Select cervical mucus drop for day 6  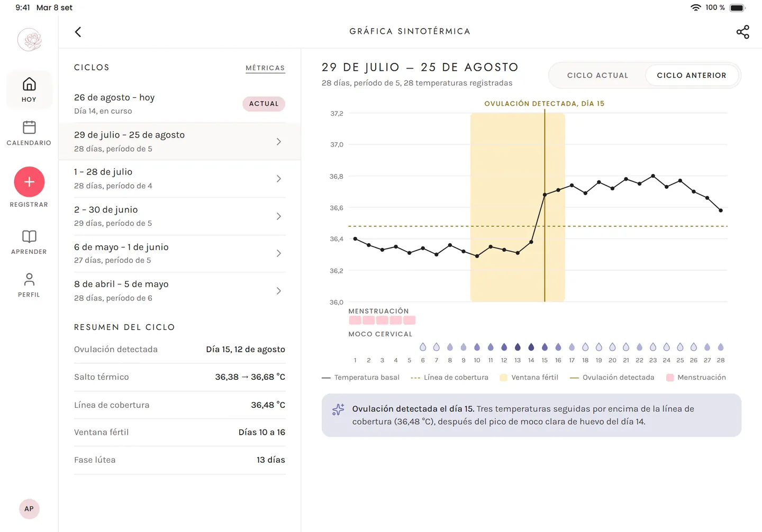click(423, 347)
